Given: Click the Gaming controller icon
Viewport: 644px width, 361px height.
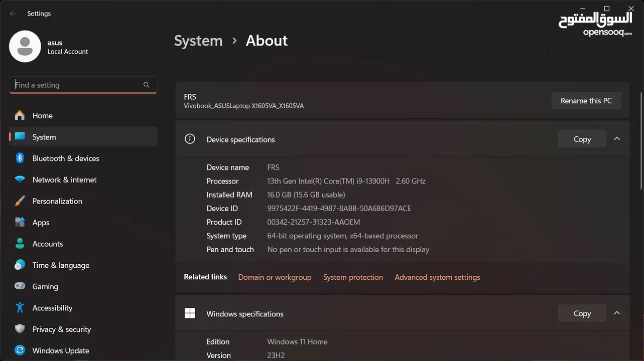Looking at the screenshot, I should click(x=20, y=286).
